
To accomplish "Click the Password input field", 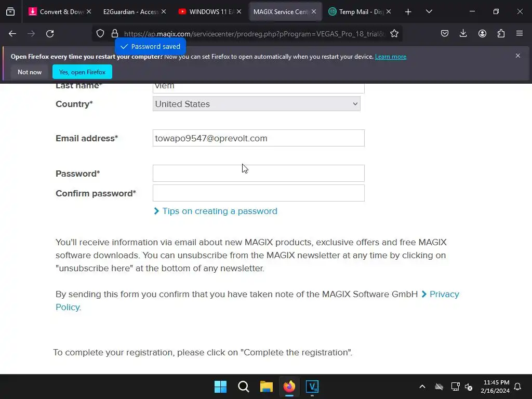I will (x=259, y=174).
